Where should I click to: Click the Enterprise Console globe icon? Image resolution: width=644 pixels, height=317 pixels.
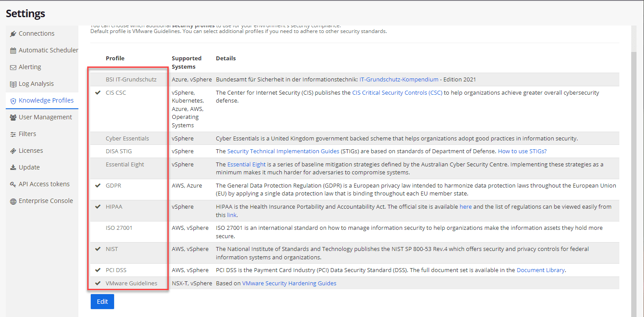[13, 201]
